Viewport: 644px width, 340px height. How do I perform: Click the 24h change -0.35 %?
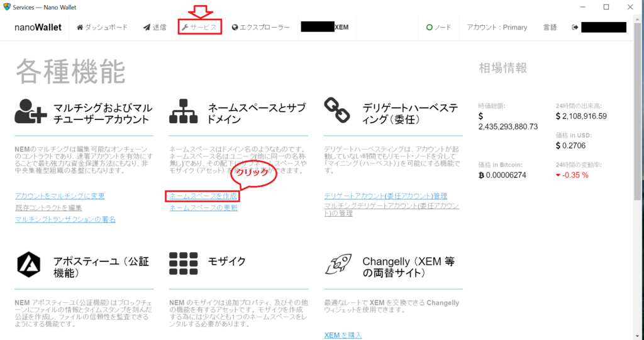tap(575, 175)
